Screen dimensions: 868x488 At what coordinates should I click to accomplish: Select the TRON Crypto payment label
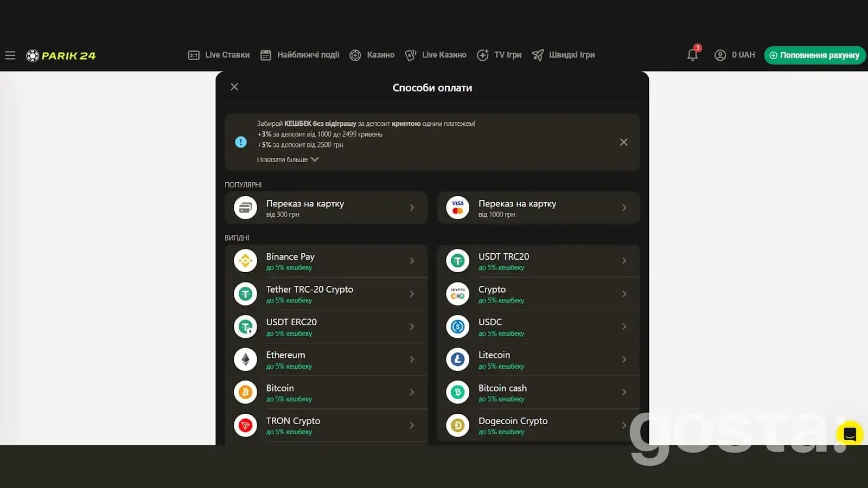coord(293,421)
